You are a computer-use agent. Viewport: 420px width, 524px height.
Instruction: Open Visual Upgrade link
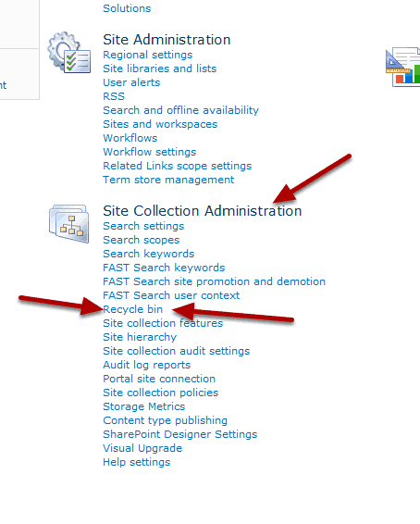(x=142, y=448)
